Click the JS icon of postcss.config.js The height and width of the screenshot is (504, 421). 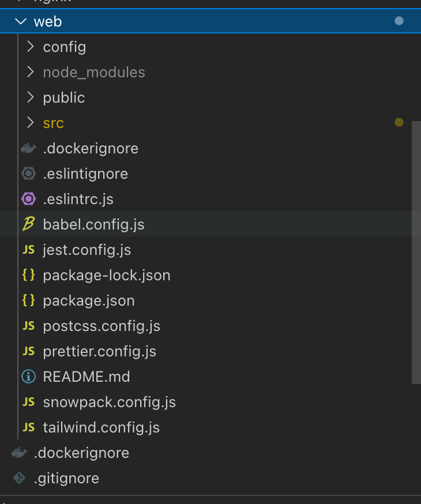28,326
